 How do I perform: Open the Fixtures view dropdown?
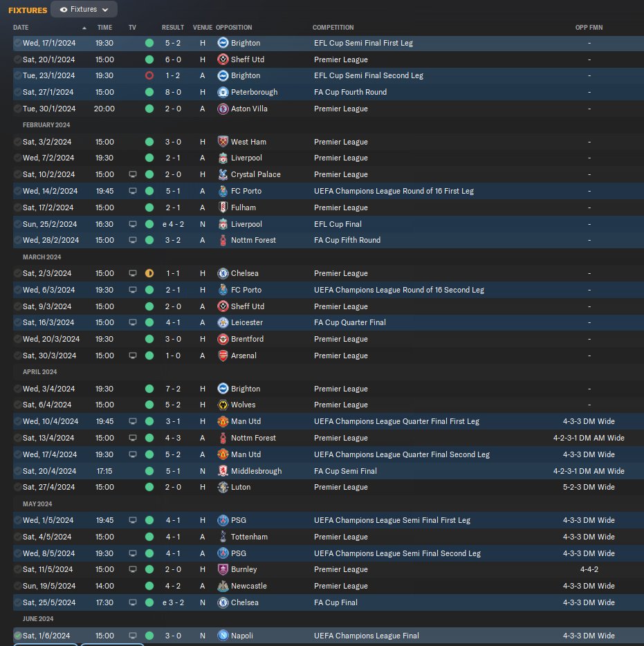click(84, 10)
